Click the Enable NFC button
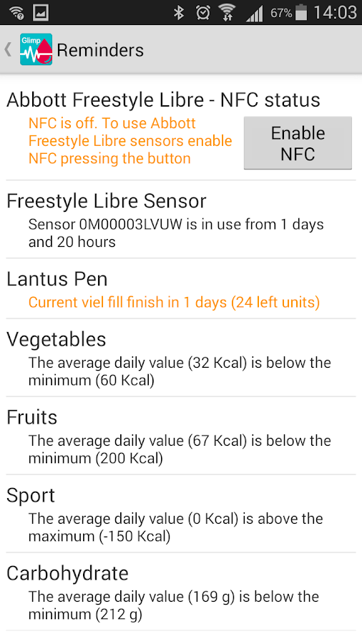Screen dimensions: 362x644 [298, 143]
